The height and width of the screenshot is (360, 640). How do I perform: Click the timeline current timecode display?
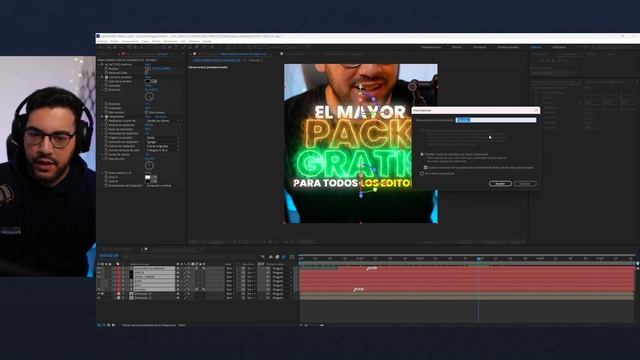(109, 256)
